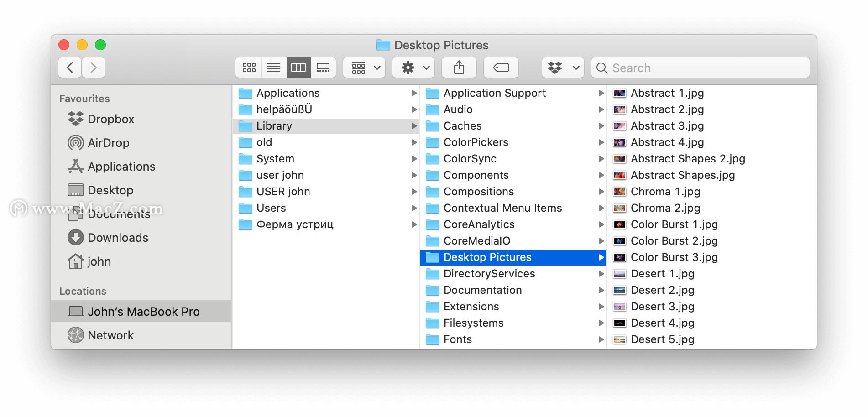Expand the System folder arrow
Screen dimensions: 868x417
(x=414, y=159)
